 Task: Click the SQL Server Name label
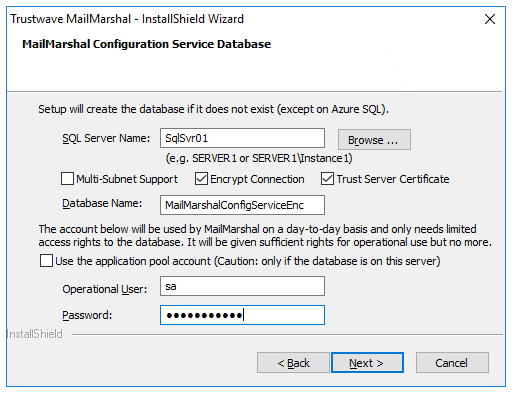tap(106, 138)
